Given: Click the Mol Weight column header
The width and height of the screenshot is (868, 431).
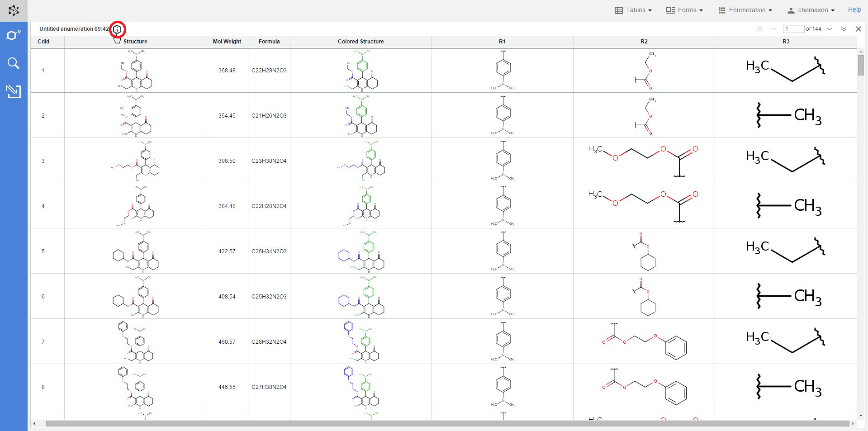Looking at the screenshot, I should click(227, 42).
